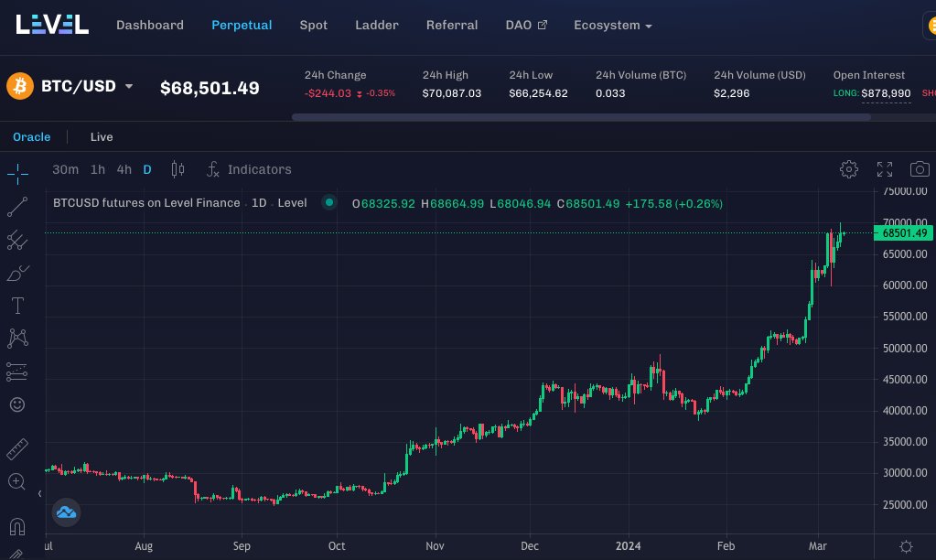Select the Text annotation tool
The height and width of the screenshot is (560, 936).
point(17,306)
